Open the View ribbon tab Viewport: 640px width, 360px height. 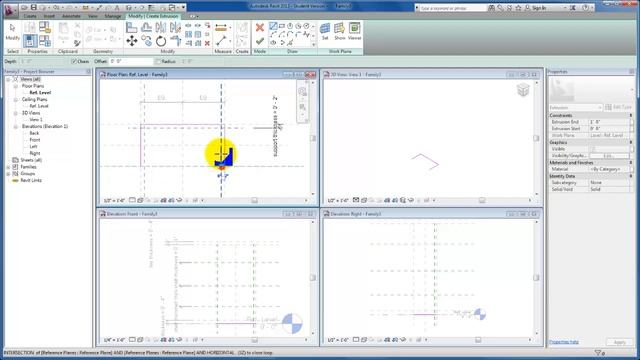pyautogui.click(x=93, y=16)
